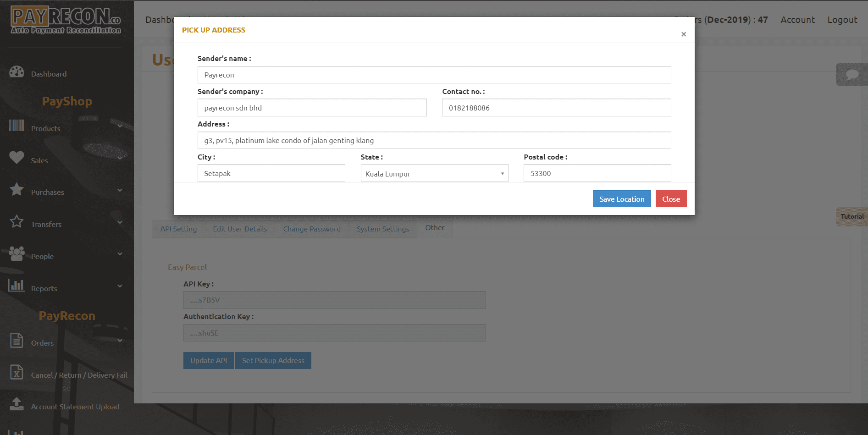Switch to the API Setting tab
The image size is (868, 435).
click(x=178, y=229)
